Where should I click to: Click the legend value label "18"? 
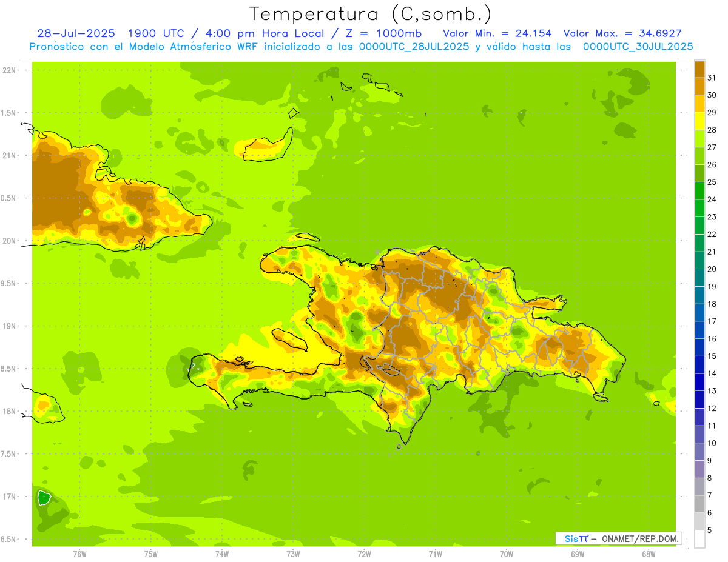pyautogui.click(x=712, y=304)
